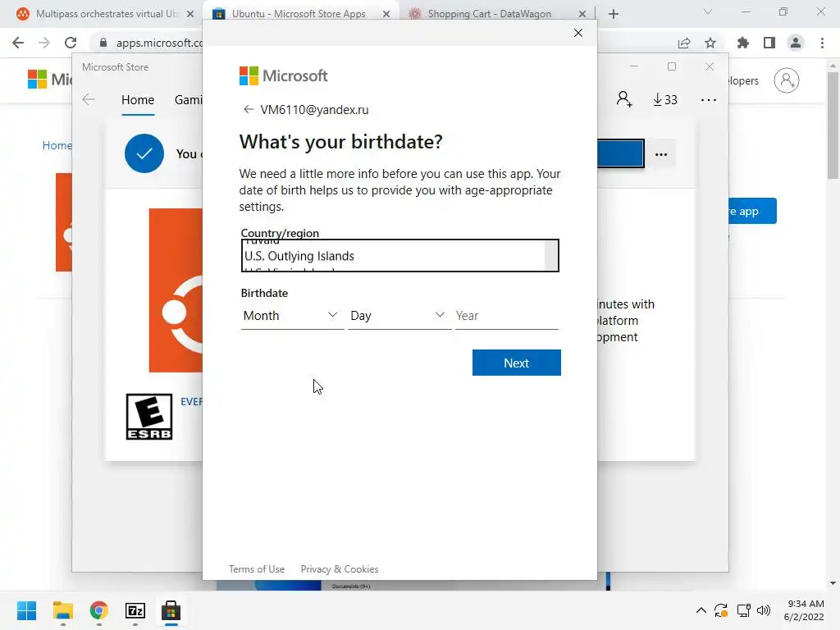The height and width of the screenshot is (630, 840).
Task: Open Windows Start menu
Action: (x=26, y=610)
